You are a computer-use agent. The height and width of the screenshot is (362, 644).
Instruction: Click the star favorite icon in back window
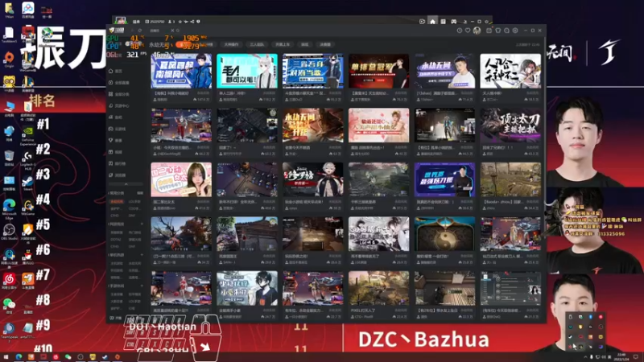click(x=180, y=22)
